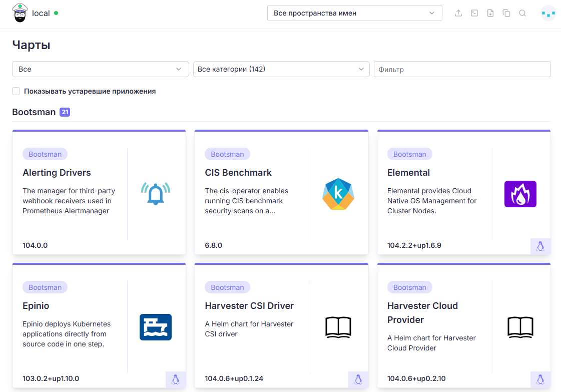The image size is (561, 392).
Task: Click the Bootsman section heading
Action: [34, 112]
